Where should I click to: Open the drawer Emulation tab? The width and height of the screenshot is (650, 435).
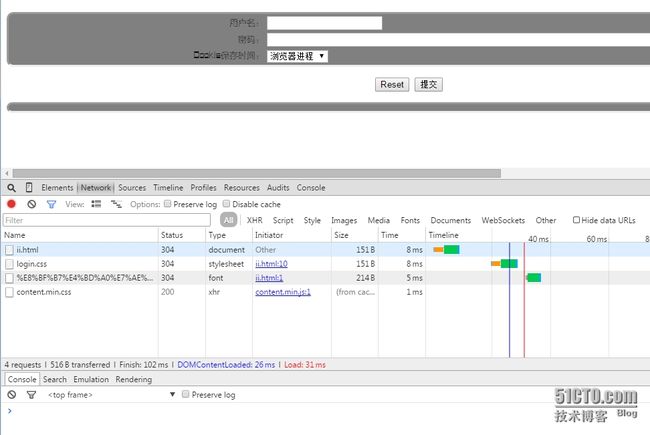[91, 379]
